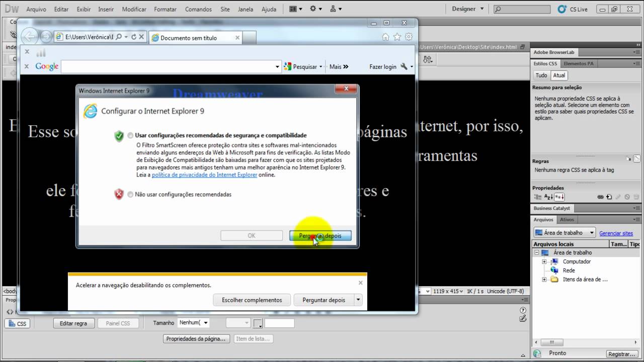Screen dimensions: 644x362
Task: Click attach style sheet link icon
Action: [x=600, y=197]
